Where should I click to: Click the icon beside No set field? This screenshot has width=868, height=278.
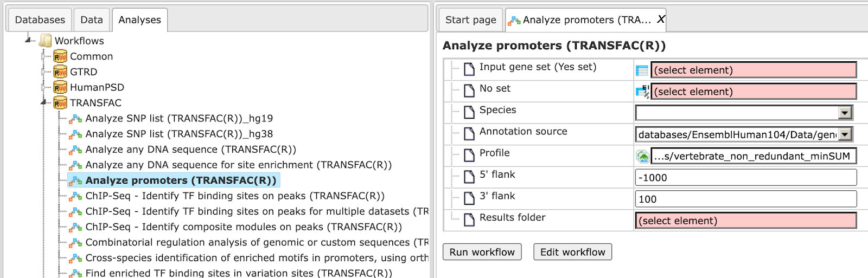(x=642, y=92)
